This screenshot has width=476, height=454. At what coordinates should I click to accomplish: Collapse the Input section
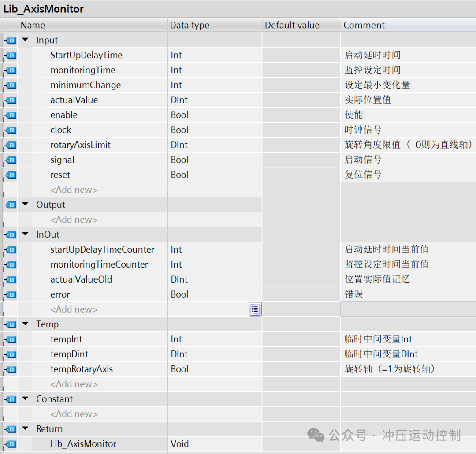(x=26, y=40)
